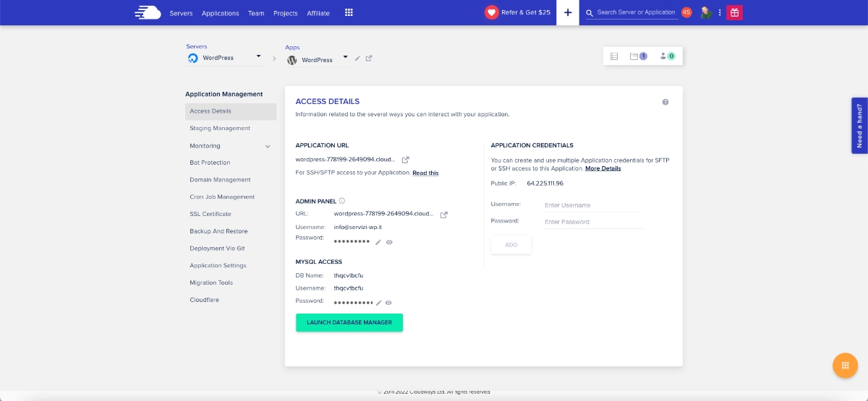Open the Need a hand side tab
The image size is (868, 401).
coord(859,126)
